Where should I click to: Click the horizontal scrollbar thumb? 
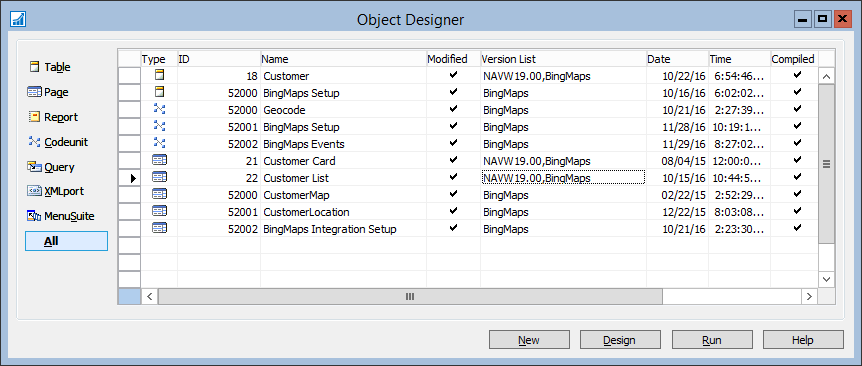410,296
